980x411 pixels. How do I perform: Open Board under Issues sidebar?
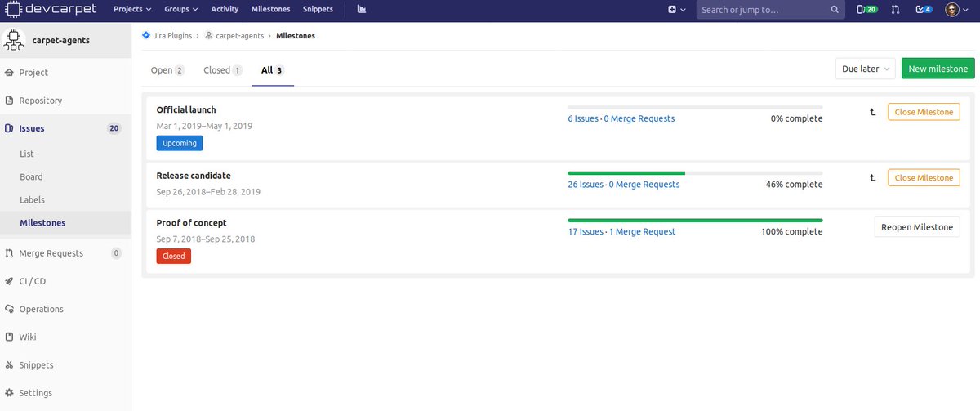31,176
